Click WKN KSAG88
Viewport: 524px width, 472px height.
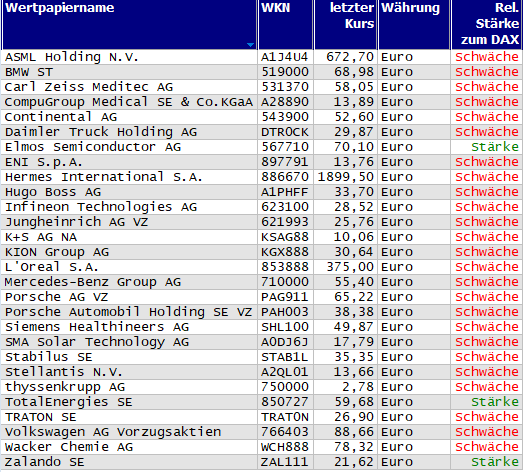285,237
